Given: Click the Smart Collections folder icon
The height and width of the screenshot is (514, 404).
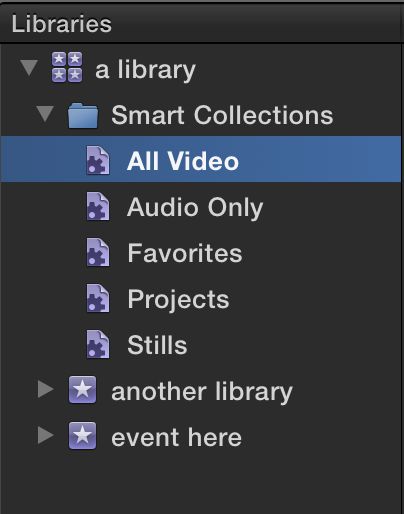Looking at the screenshot, I should [x=83, y=116].
